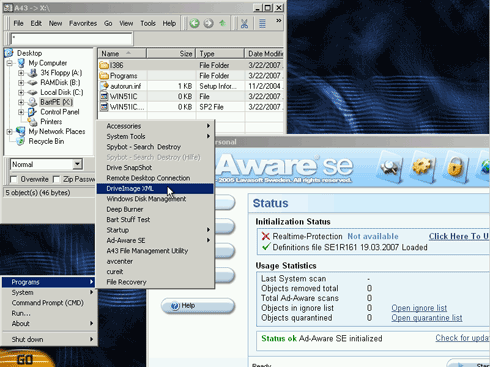Screen dimensions: 490x367
Task: Open Ad-Aware settings gear icon
Action: 422,166
